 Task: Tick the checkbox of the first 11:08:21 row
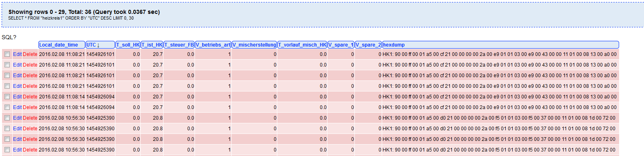pos(7,54)
